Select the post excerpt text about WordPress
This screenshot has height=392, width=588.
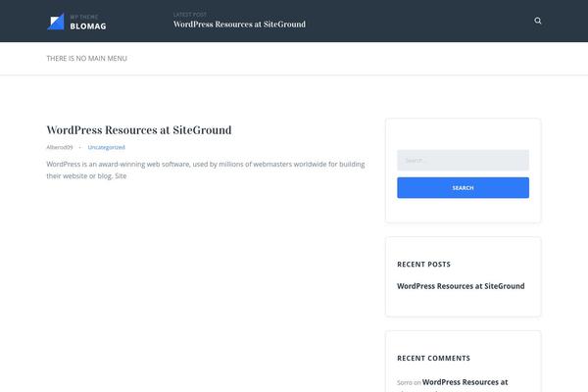pyautogui.click(x=206, y=170)
